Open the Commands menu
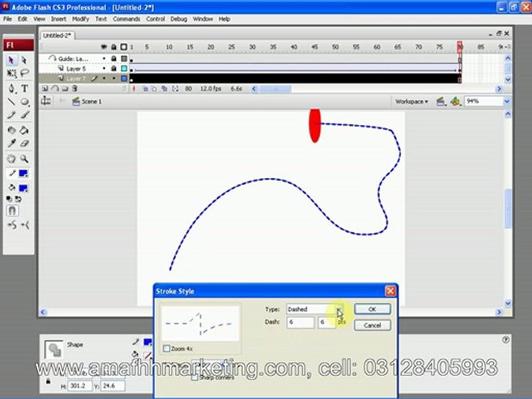 126,19
